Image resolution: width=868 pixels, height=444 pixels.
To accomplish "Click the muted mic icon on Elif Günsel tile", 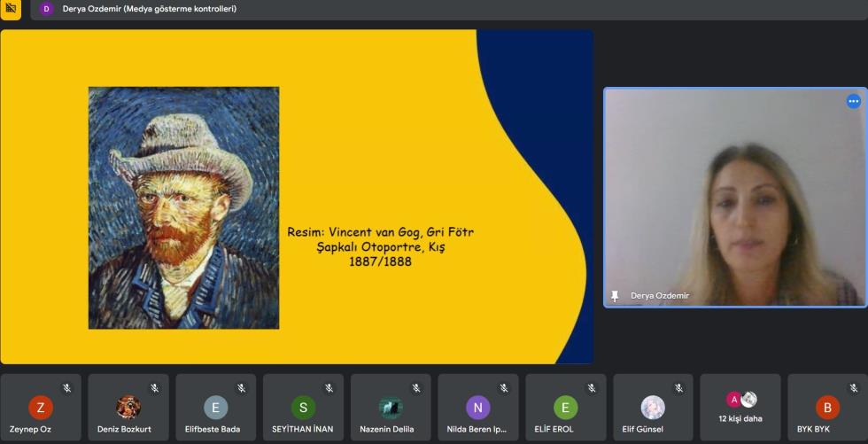I will (679, 388).
